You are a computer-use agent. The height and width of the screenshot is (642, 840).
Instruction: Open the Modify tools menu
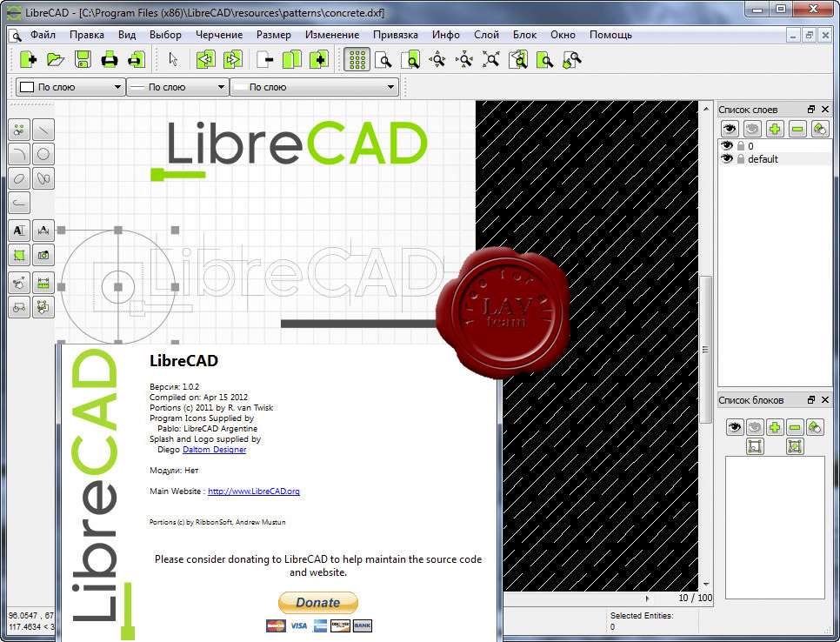click(19, 283)
